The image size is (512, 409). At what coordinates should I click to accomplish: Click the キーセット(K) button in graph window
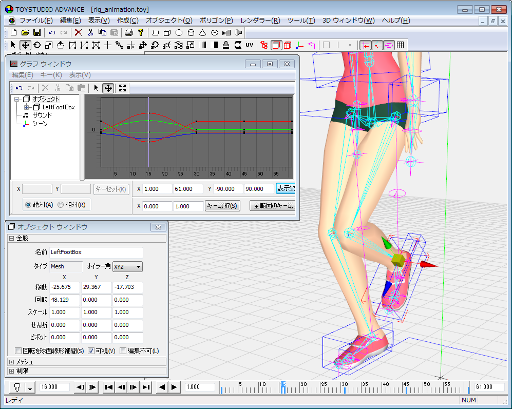111,189
